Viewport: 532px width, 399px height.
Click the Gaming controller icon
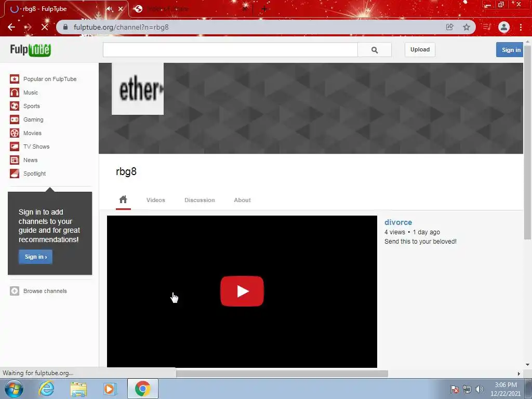pyautogui.click(x=15, y=120)
